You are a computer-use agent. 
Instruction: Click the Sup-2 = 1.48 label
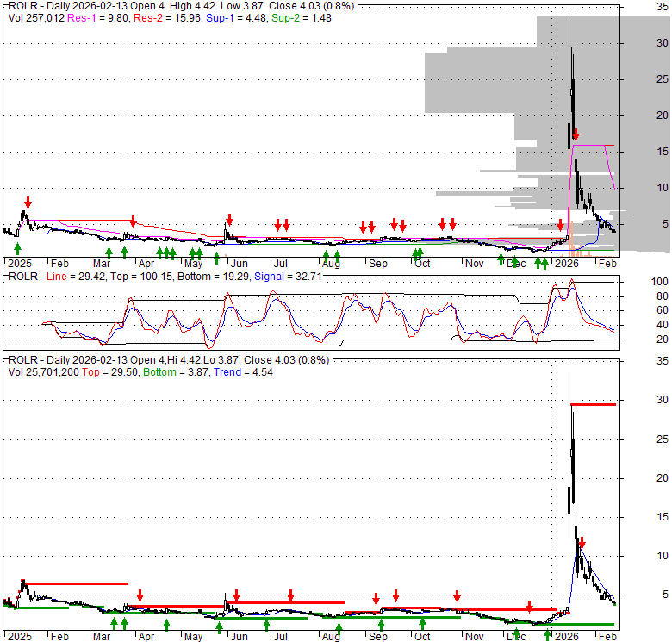click(302, 18)
